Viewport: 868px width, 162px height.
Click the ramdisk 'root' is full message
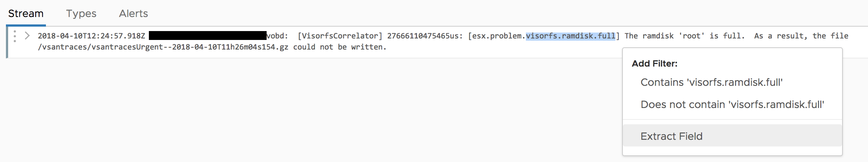(684, 36)
